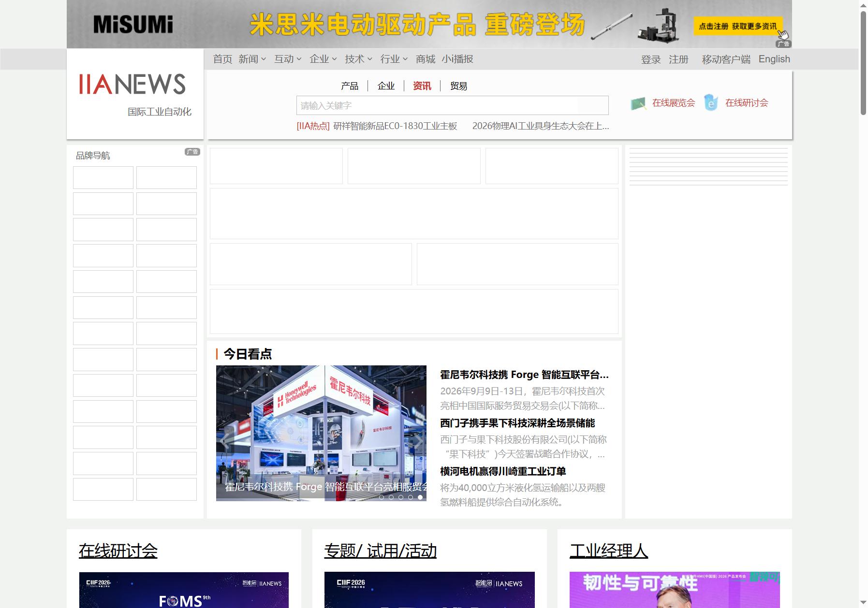Click the MISUMI logo in top banner
The image size is (868, 608).
coord(133,25)
